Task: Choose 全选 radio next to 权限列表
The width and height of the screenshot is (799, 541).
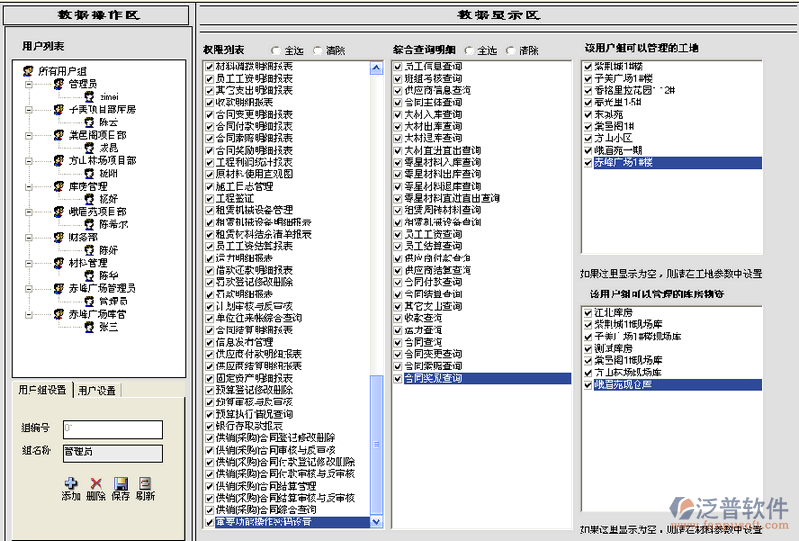Action: click(x=276, y=49)
